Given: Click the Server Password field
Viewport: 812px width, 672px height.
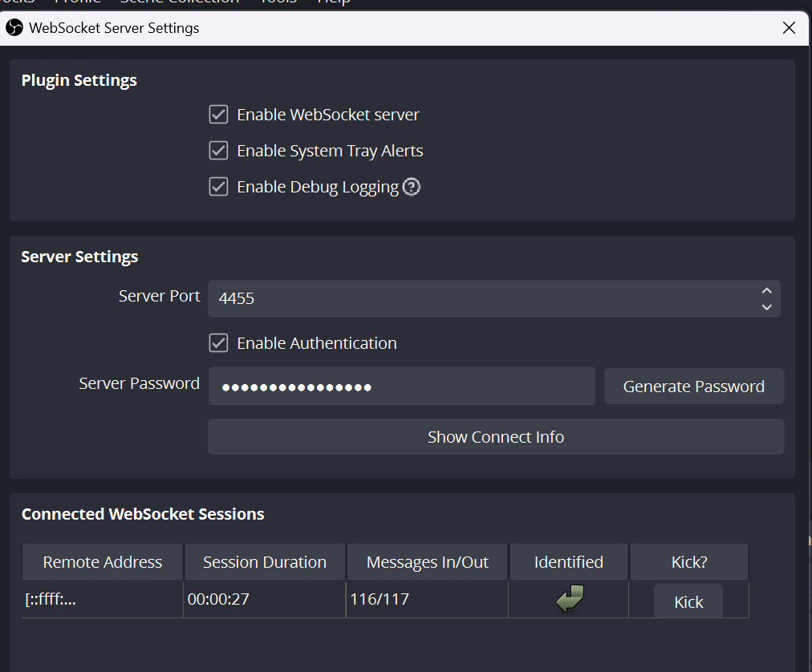Looking at the screenshot, I should tap(402, 387).
